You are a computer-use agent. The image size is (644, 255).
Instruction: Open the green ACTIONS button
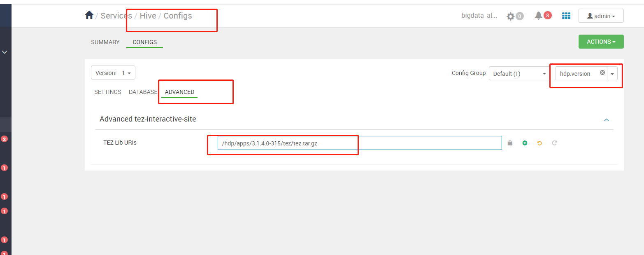tap(601, 42)
